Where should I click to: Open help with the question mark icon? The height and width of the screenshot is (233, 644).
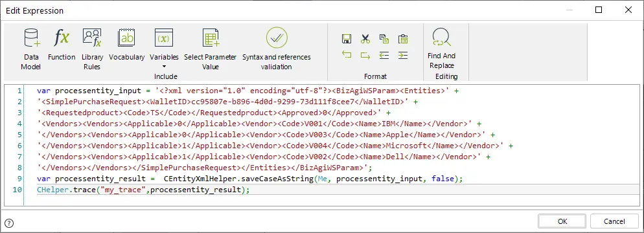(x=9, y=223)
